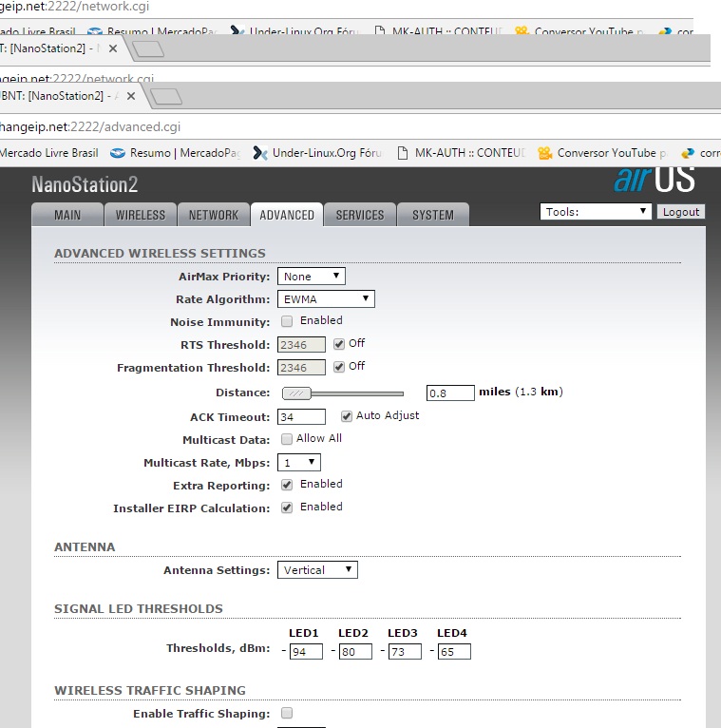This screenshot has height=728, width=721.
Task: Open the Conversor YouTube bookmark
Action: (x=602, y=153)
